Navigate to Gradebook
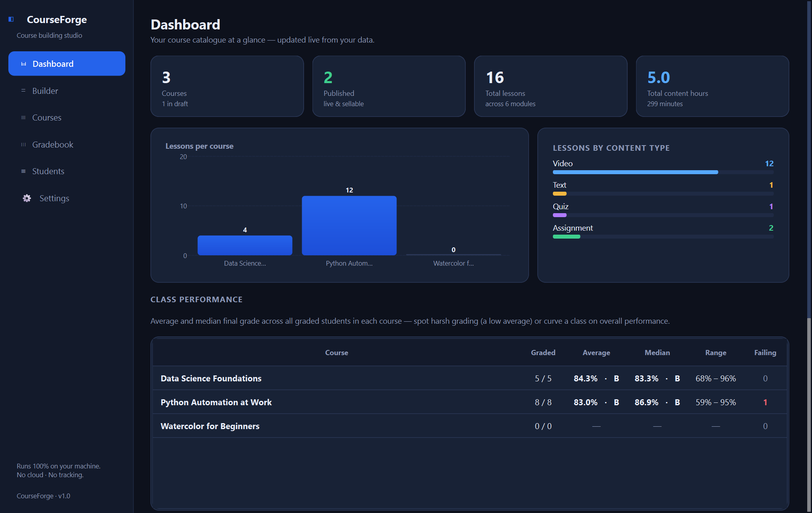Viewport: 812px width, 513px height. 67,145
